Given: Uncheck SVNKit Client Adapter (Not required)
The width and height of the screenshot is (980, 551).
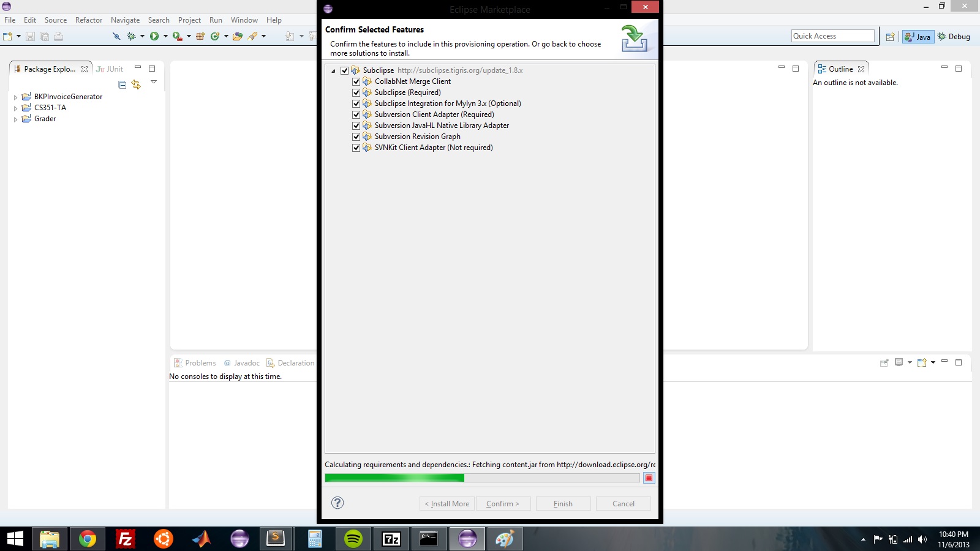Looking at the screenshot, I should coord(356,148).
